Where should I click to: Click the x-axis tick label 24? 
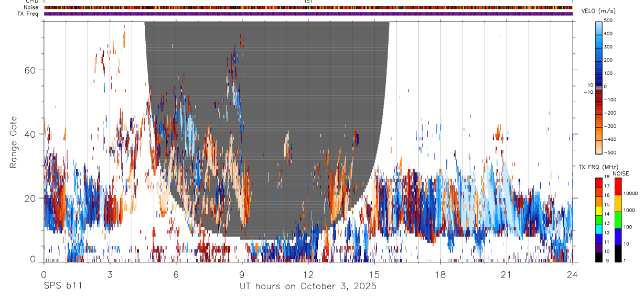(572, 274)
